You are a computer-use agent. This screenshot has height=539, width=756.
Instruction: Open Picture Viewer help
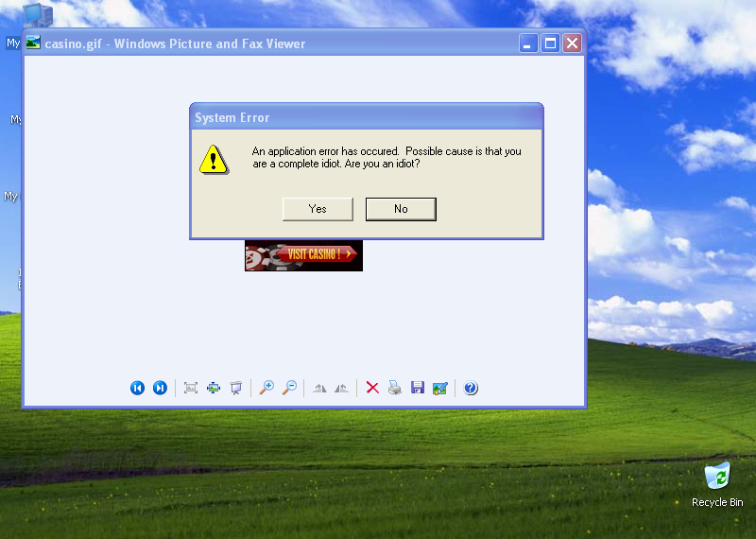tap(471, 388)
